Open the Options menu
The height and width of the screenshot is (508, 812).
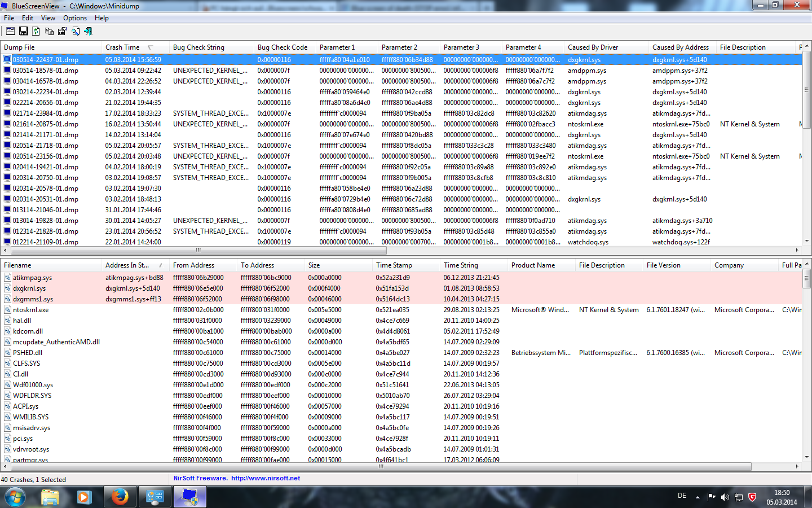point(75,18)
